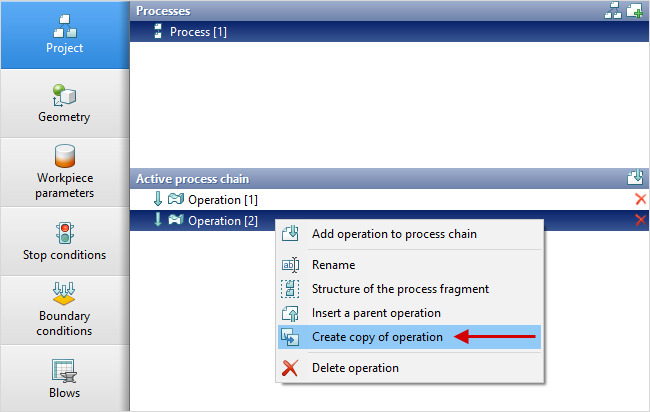
Task: Click the green arrow icon beside Operation [1]
Action: tap(157, 199)
